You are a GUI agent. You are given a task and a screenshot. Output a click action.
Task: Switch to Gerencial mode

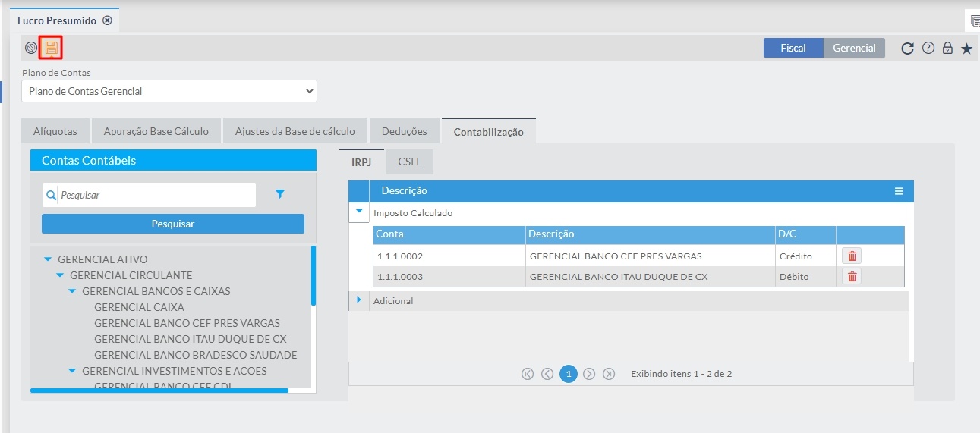855,48
